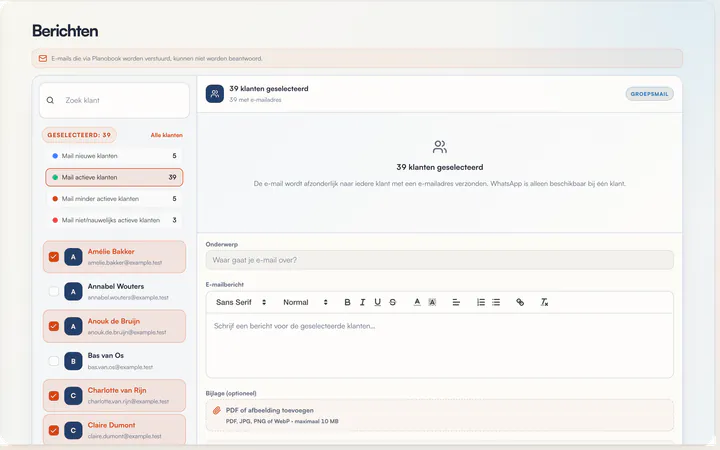Screen dimensions: 720x450
Task: Click the email annabel.wouters@example.test
Action: click(x=128, y=298)
